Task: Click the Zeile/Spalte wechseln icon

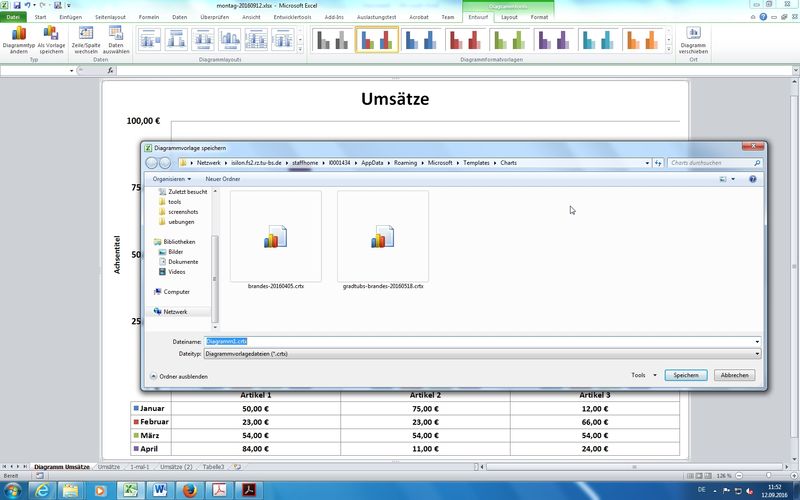Action: tap(85, 38)
